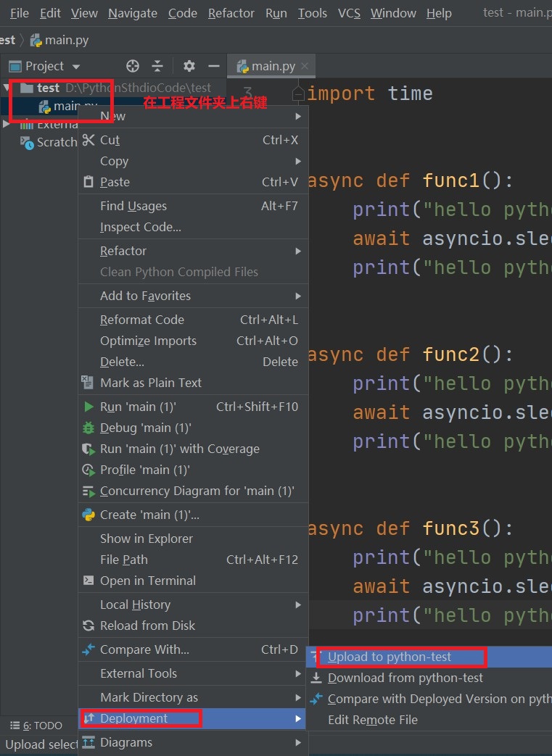Open the View menu
The height and width of the screenshot is (756, 552).
tap(84, 13)
